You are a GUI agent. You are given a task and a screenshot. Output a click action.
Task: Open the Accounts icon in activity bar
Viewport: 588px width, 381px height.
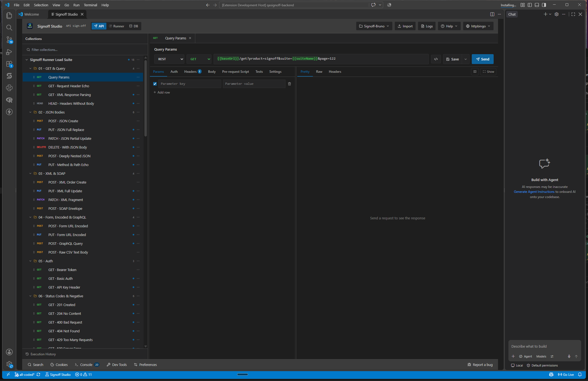pos(9,352)
